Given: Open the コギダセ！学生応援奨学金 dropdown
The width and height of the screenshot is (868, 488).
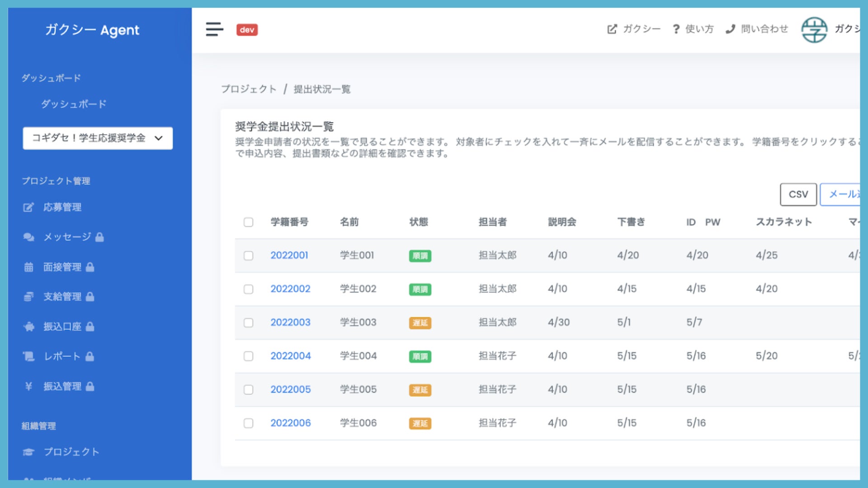Looking at the screenshot, I should pyautogui.click(x=98, y=138).
